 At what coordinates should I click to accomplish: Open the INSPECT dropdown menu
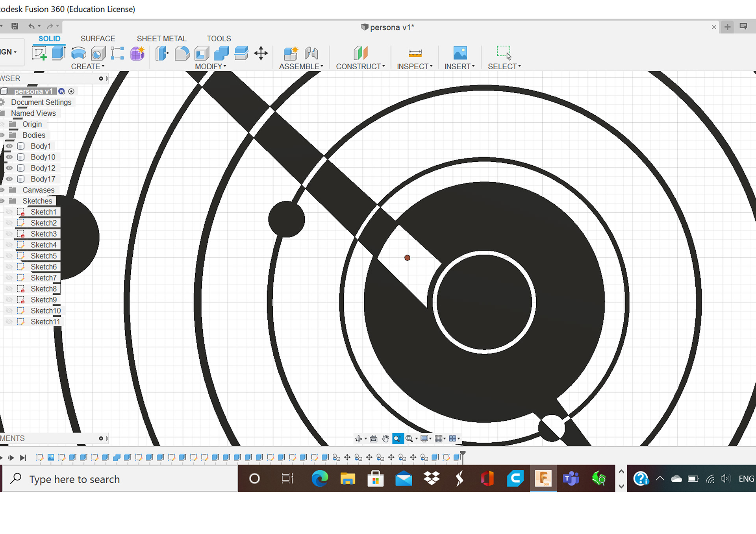(x=415, y=67)
